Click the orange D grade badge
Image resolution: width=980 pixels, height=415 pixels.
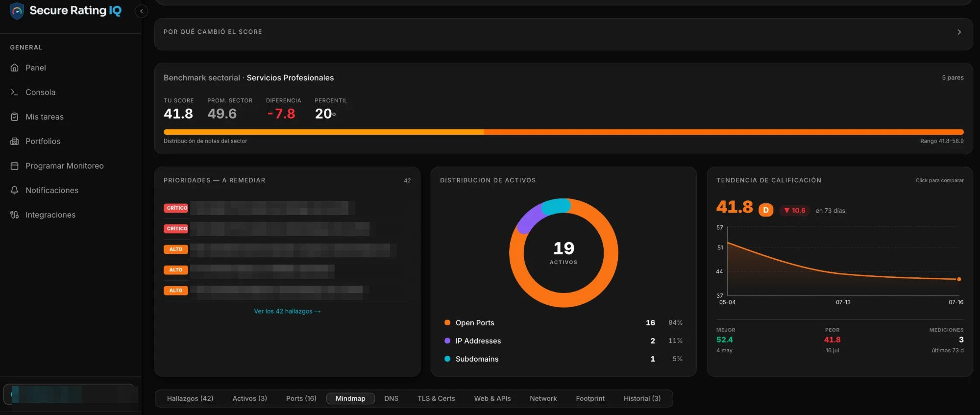click(x=766, y=210)
